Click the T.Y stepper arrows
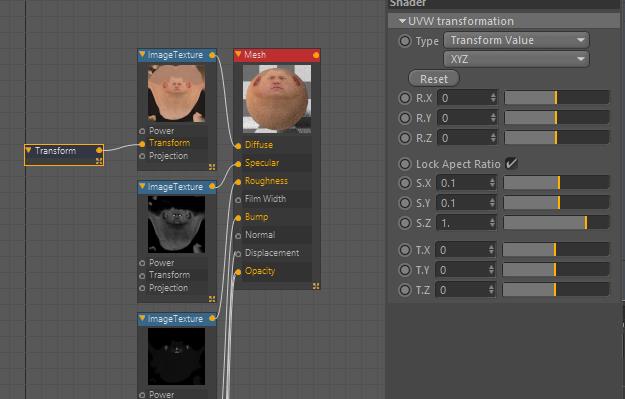 click(x=491, y=270)
